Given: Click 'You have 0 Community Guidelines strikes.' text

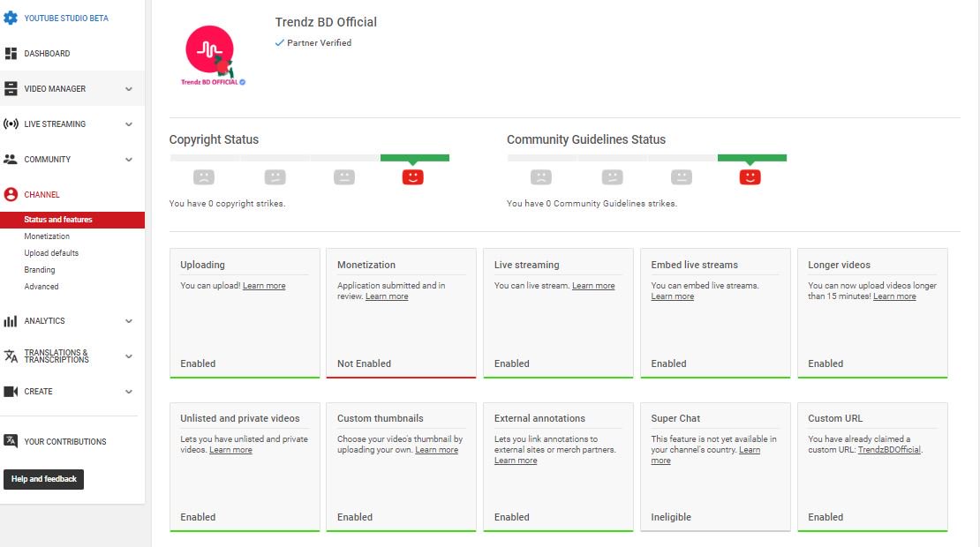Looking at the screenshot, I should click(x=592, y=204).
